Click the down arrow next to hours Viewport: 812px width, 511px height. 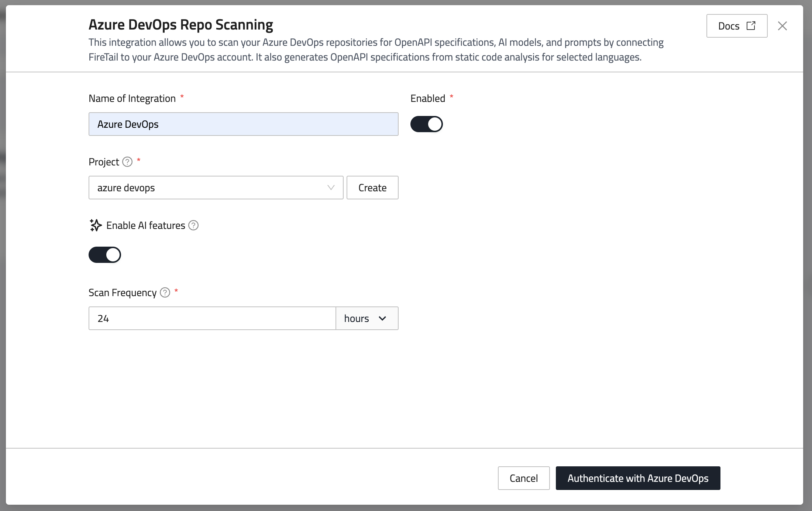click(x=382, y=318)
